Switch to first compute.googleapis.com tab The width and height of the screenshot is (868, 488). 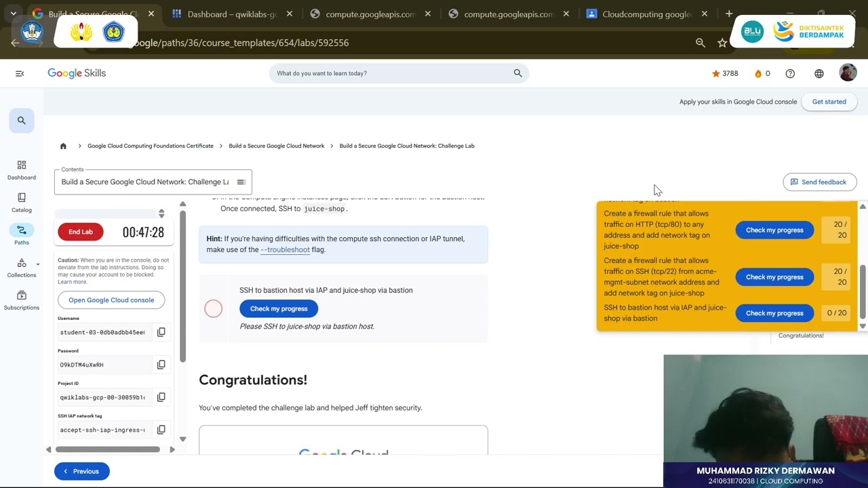click(369, 14)
